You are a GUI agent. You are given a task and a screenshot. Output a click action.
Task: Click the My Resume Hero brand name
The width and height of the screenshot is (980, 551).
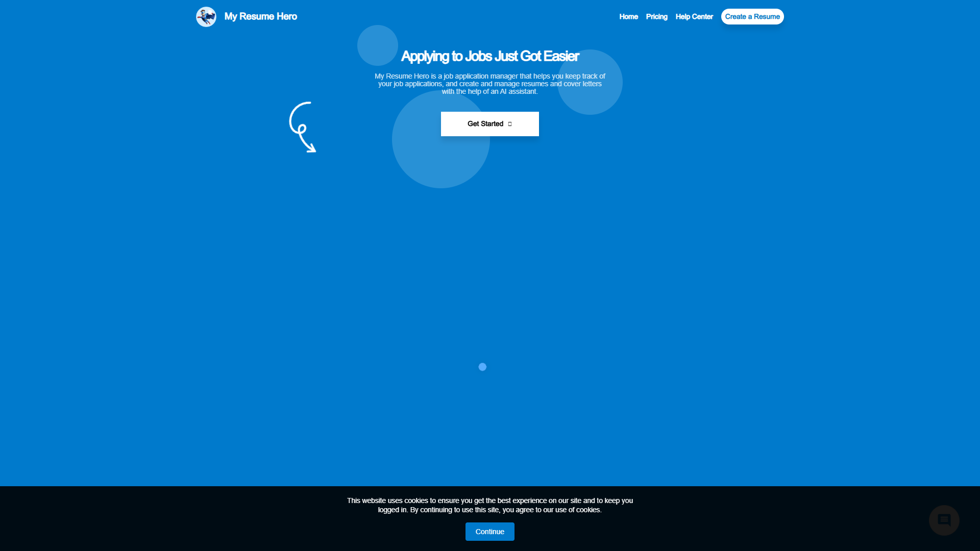260,17
